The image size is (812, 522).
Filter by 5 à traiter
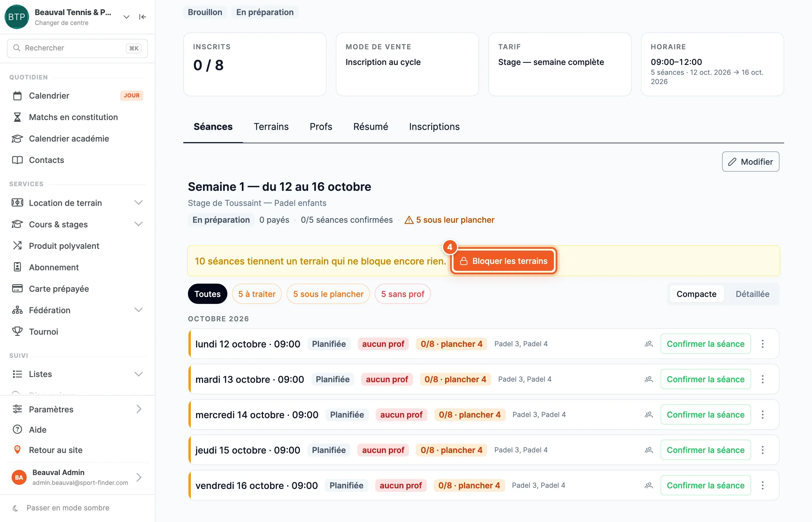pyautogui.click(x=257, y=294)
